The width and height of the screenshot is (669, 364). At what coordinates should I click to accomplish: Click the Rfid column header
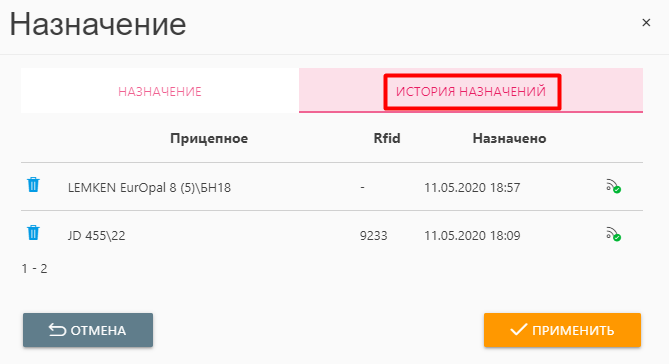tap(387, 138)
